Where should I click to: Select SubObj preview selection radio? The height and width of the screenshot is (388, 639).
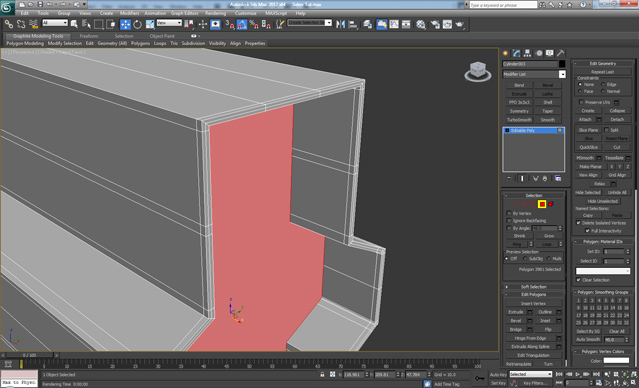point(525,259)
